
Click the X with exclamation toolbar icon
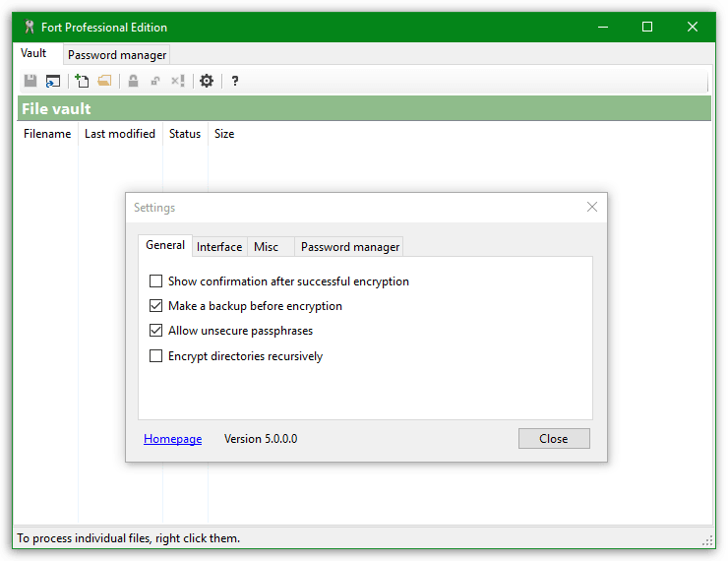(x=178, y=81)
